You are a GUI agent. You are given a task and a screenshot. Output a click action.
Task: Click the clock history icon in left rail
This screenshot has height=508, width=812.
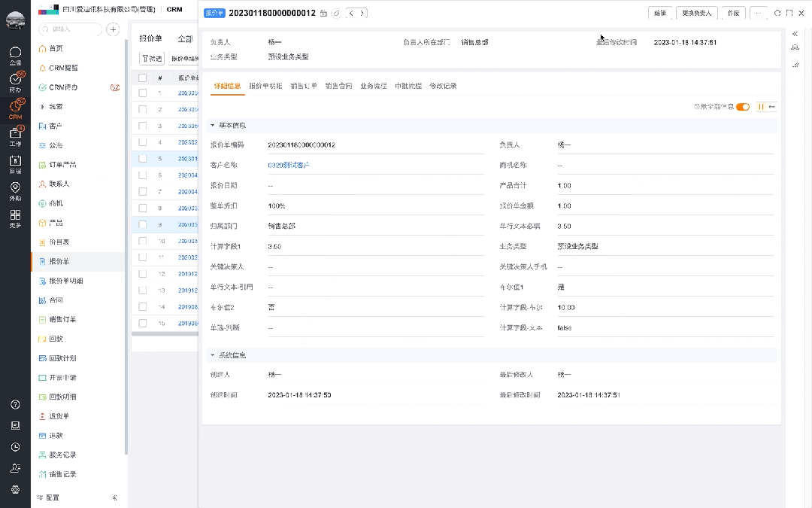[x=16, y=447]
